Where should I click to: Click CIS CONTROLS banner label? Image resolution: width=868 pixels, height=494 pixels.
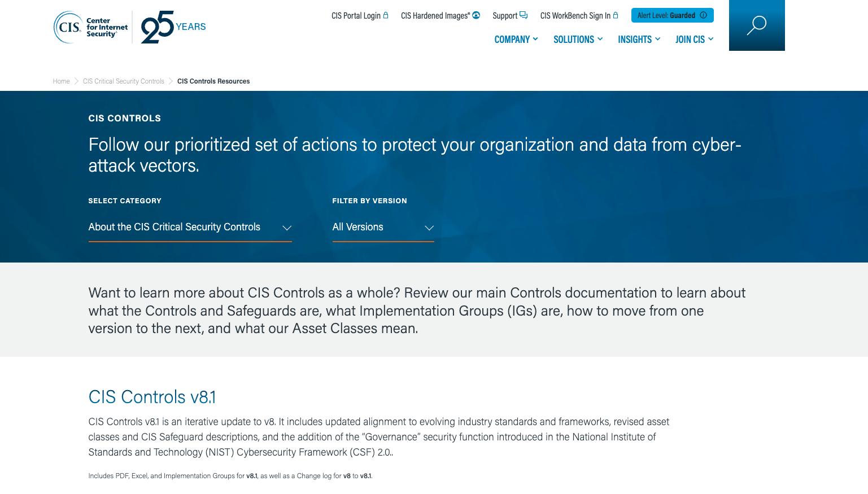click(x=124, y=118)
